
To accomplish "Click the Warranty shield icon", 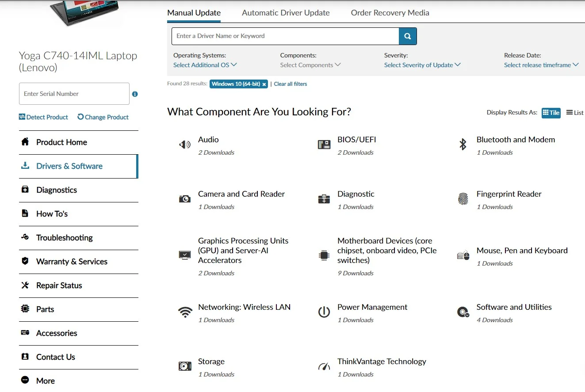I will 25,261.
